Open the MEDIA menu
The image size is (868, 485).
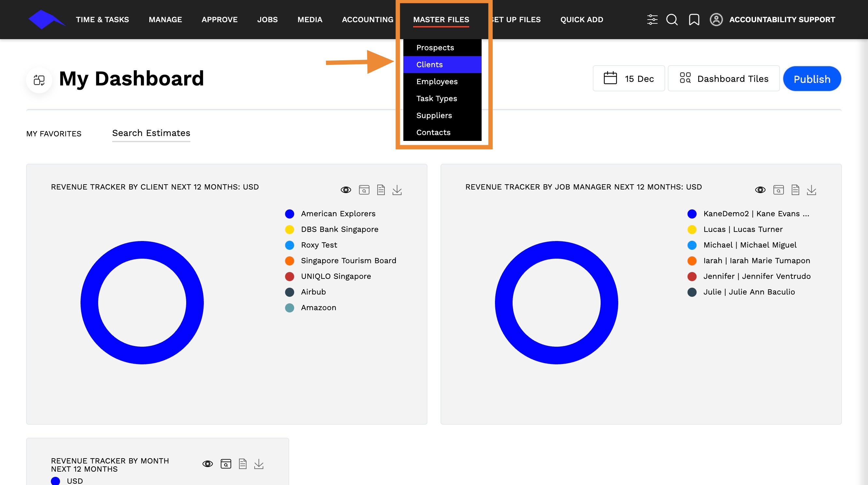310,20
